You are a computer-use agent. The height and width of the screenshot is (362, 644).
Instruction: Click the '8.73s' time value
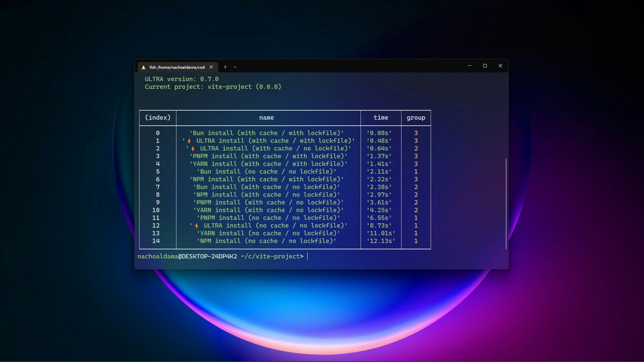click(379, 226)
